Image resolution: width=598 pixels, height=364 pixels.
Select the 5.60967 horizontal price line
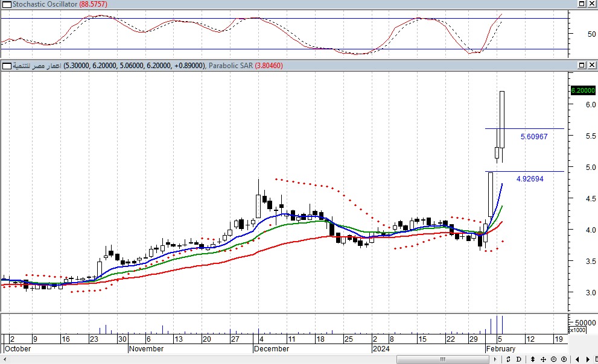pyautogui.click(x=524, y=128)
